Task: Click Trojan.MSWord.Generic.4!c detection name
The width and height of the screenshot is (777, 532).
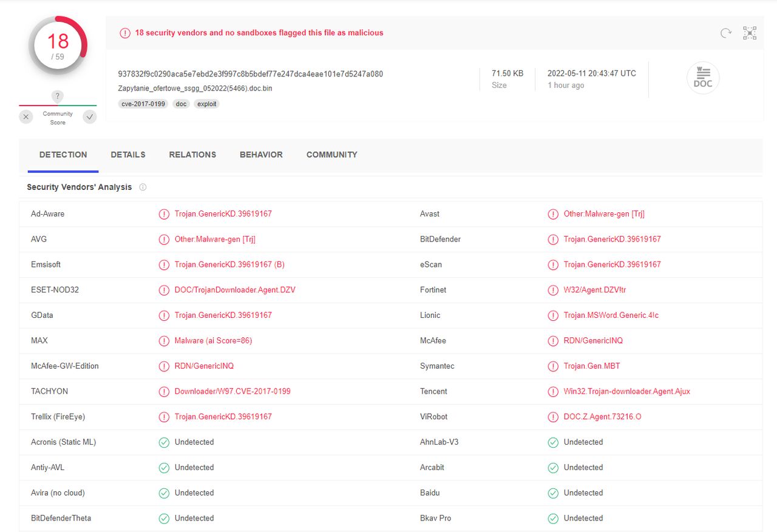Action: pyautogui.click(x=611, y=315)
